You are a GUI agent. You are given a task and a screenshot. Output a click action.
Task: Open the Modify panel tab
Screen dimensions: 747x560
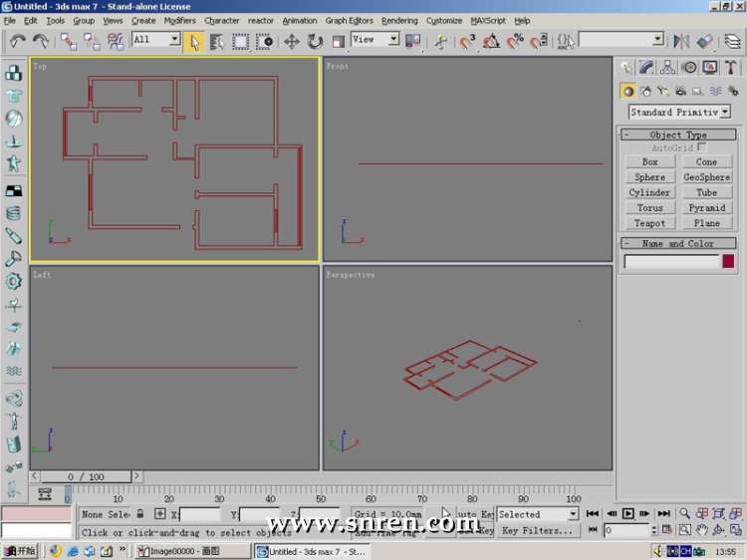coord(646,68)
